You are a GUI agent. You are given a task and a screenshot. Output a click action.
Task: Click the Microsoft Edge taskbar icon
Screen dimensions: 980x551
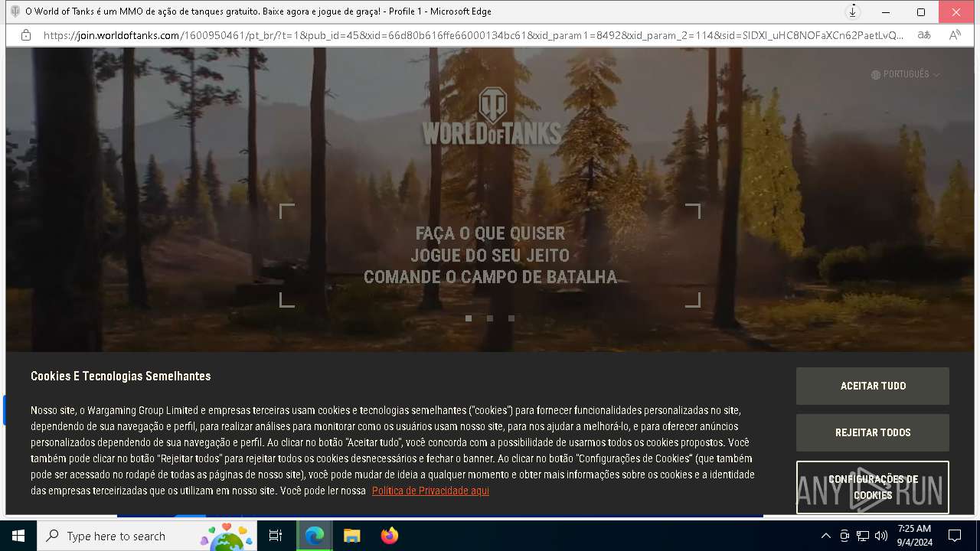point(315,536)
